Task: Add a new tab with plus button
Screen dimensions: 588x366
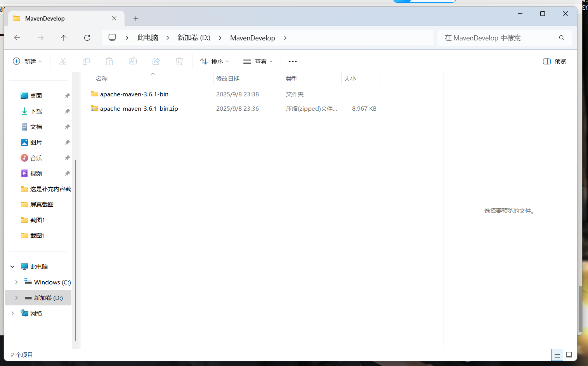Action: pyautogui.click(x=136, y=19)
